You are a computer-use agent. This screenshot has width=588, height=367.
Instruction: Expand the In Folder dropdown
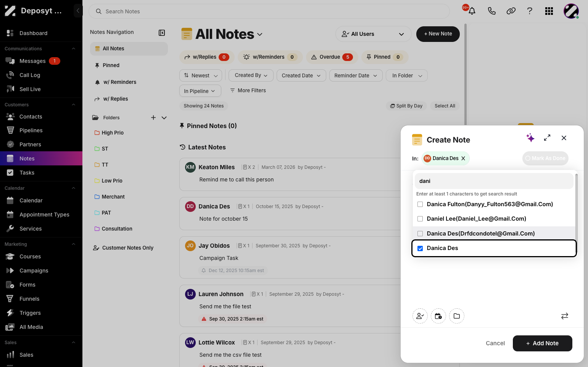[407, 75]
